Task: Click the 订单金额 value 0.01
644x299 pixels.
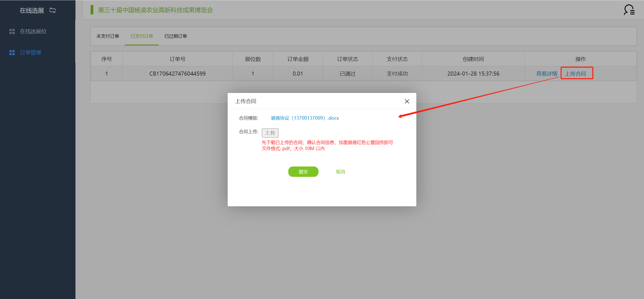Action: [x=298, y=74]
